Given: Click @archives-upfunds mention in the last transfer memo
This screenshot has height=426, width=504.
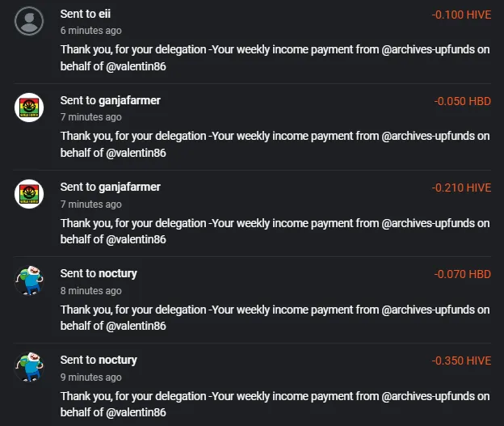Looking at the screenshot, I should (x=428, y=396).
